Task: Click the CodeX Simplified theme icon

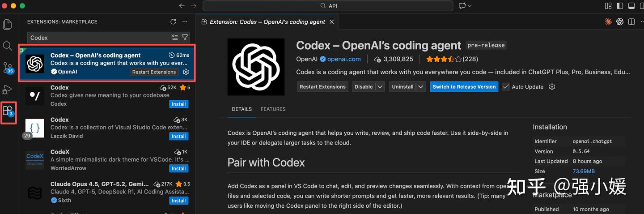Action: click(35, 160)
